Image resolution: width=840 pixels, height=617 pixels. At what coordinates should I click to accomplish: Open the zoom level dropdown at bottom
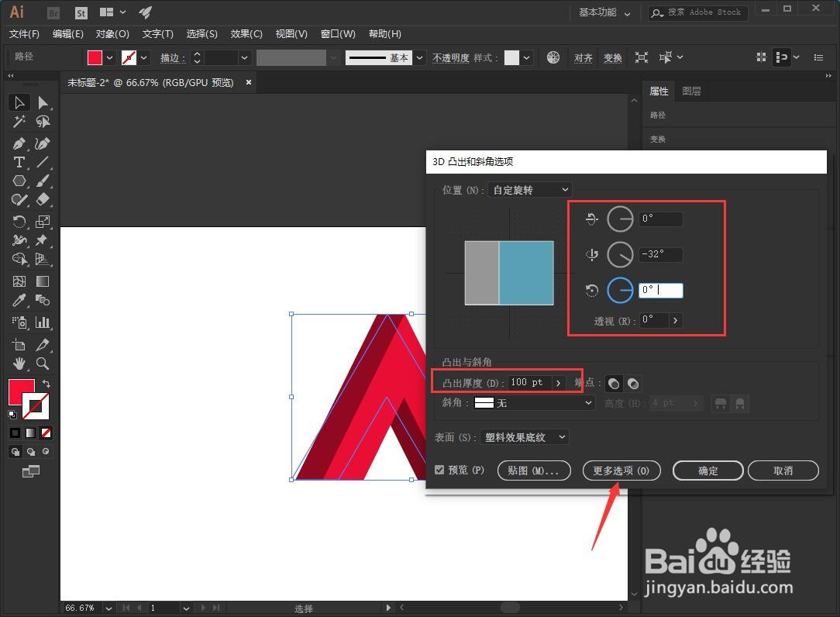point(108,608)
